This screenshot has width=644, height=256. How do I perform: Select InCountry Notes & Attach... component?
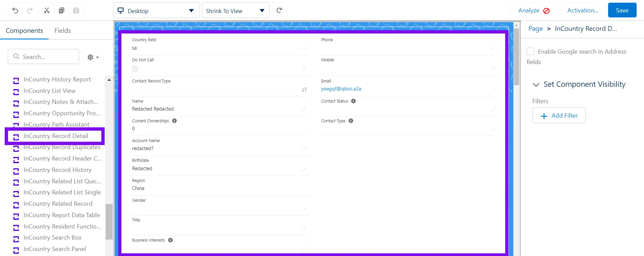pyautogui.click(x=61, y=102)
